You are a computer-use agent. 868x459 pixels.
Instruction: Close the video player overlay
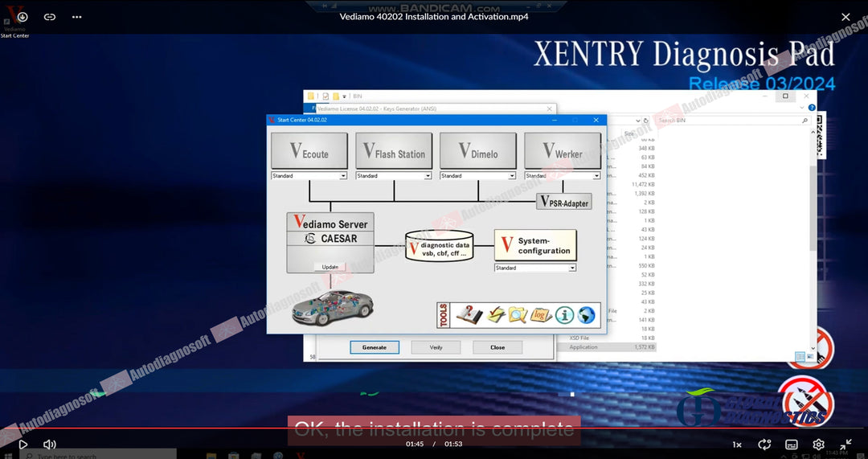[x=845, y=17]
